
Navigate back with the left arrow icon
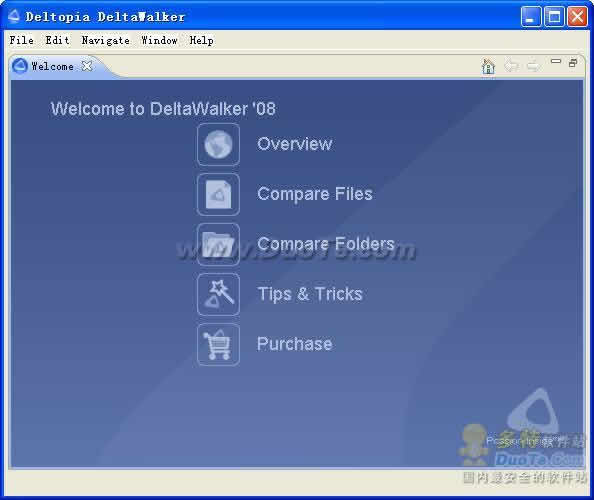(511, 66)
